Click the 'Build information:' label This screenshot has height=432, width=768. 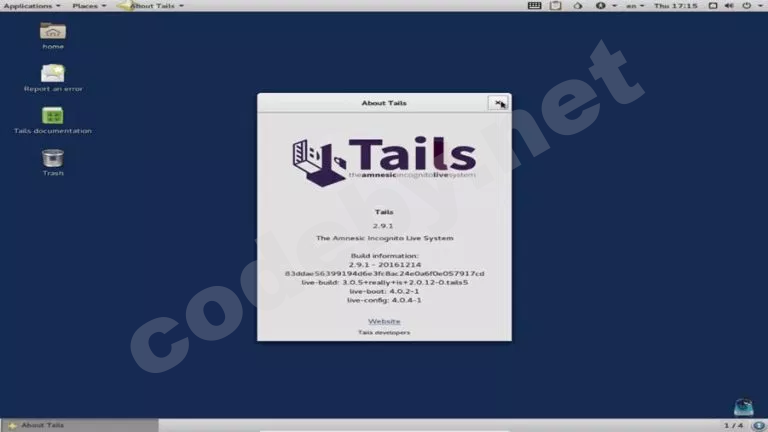[x=384, y=256]
